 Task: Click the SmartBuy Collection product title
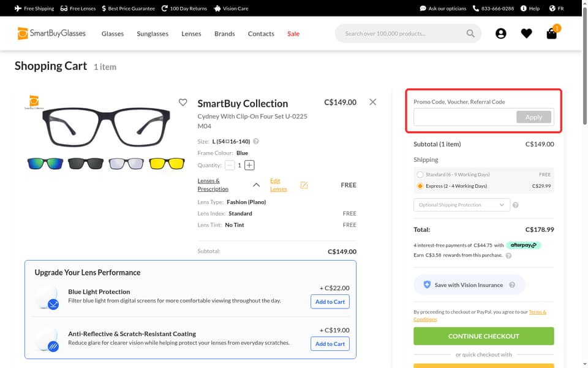[x=243, y=104]
